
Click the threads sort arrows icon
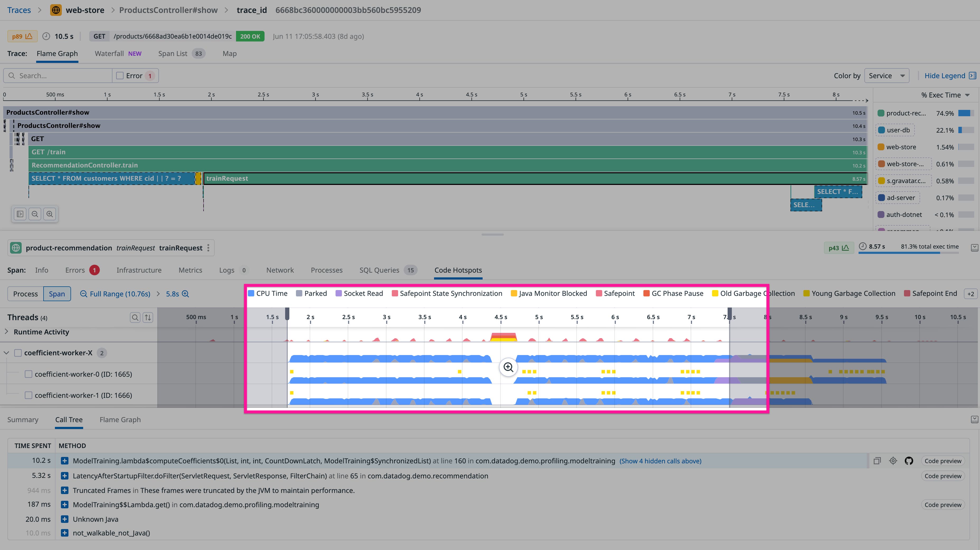click(148, 317)
